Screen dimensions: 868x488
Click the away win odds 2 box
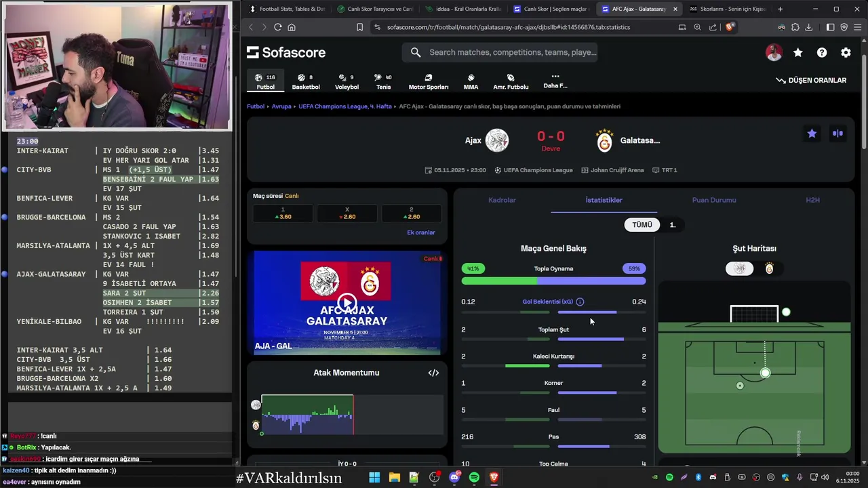411,213
